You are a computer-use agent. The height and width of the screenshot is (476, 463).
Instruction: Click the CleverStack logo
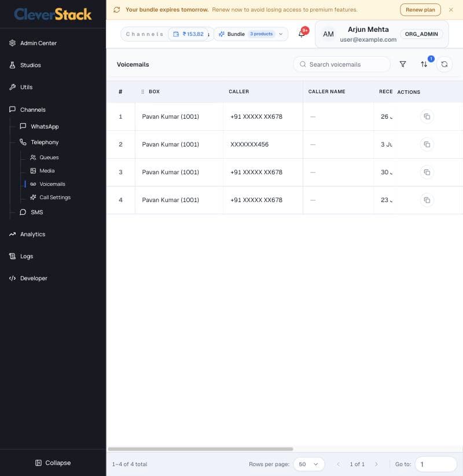point(53,14)
